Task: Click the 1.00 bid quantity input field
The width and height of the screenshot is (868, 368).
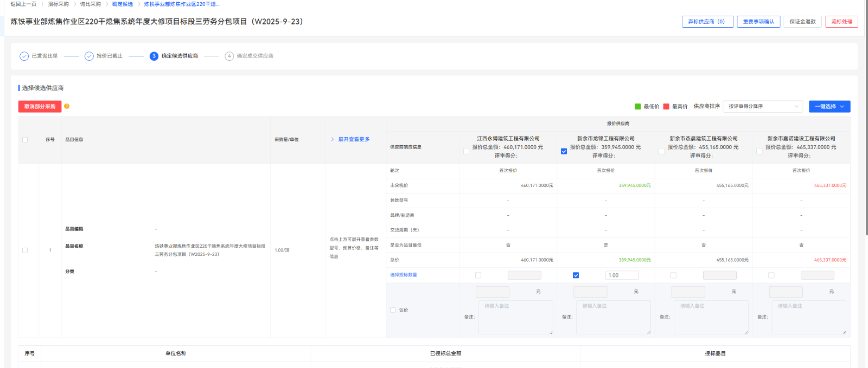Action: pyautogui.click(x=622, y=275)
